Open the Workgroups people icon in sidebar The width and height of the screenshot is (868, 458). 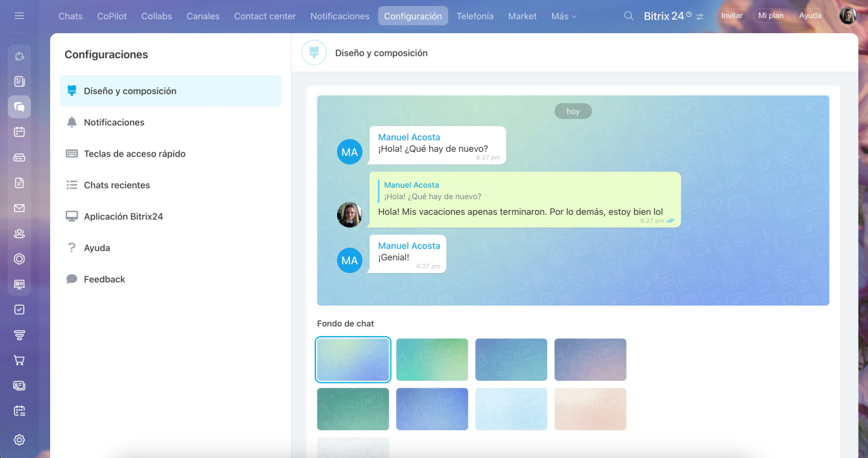(x=19, y=233)
